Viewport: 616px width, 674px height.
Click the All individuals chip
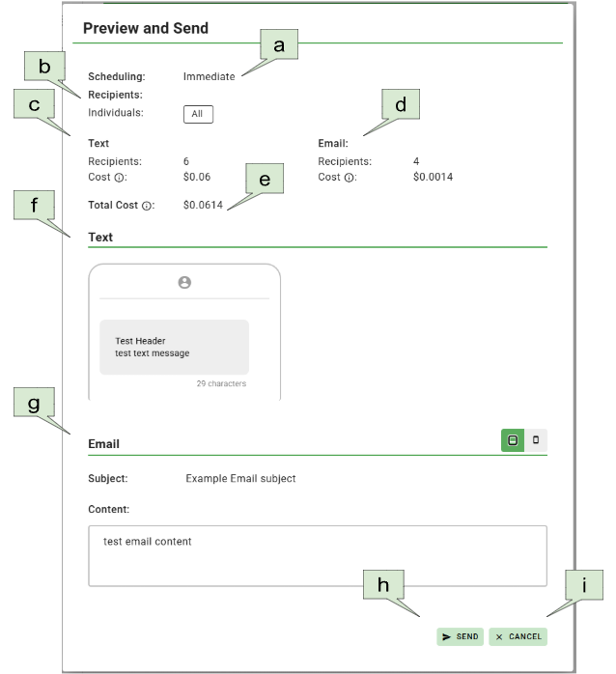click(x=198, y=114)
